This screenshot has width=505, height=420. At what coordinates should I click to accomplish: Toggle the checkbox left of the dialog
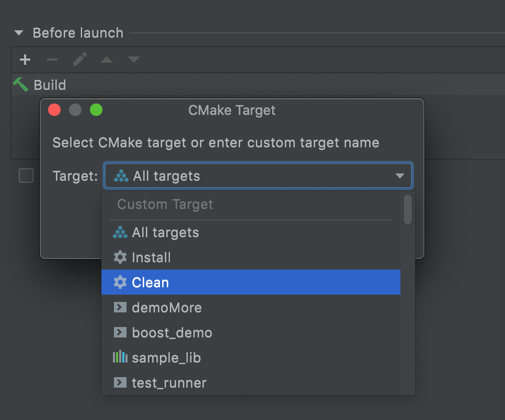point(26,176)
